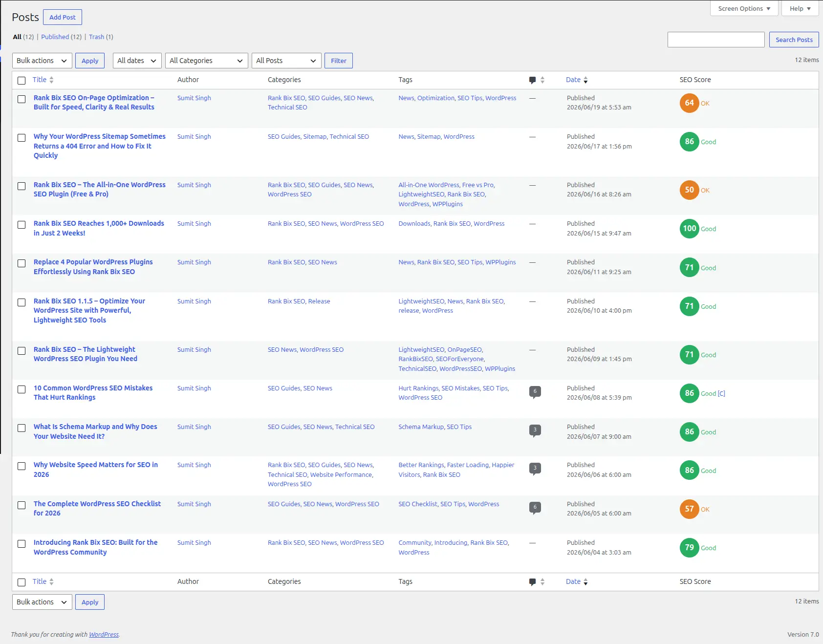Screen dimensions: 823x644
Task: Click the [C] marker beside Good score
Action: [x=721, y=393]
